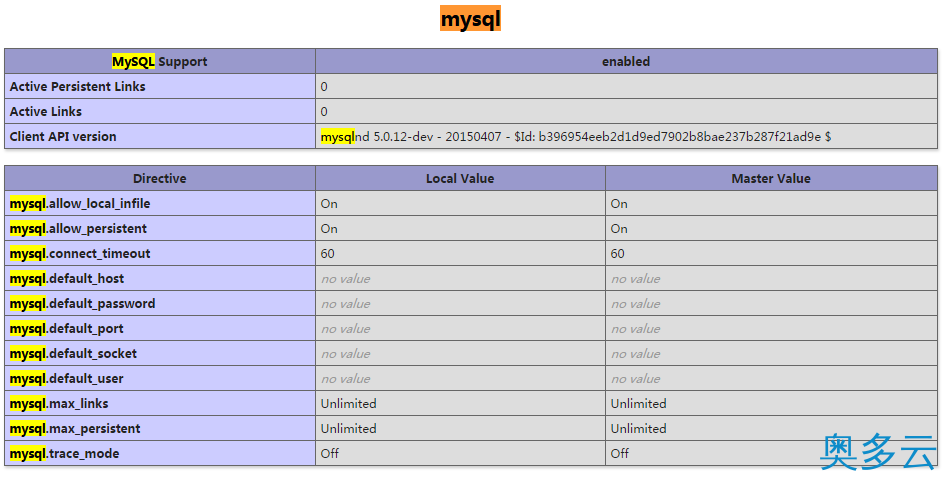
Task: Click Local Value 60 for mysql.connect_timeout
Action: click(327, 253)
